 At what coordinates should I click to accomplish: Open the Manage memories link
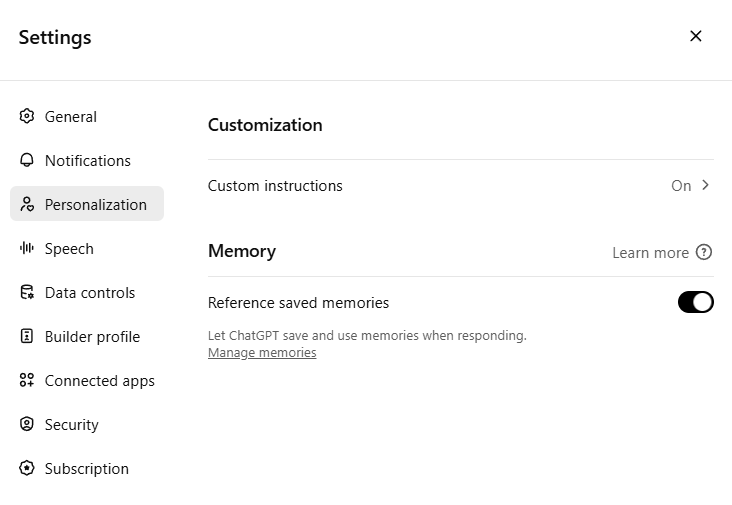click(x=262, y=352)
